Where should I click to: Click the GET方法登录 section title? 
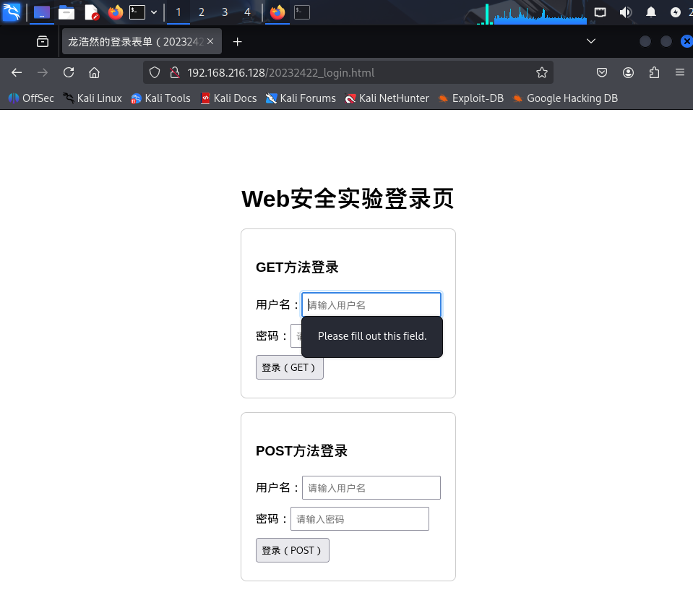pos(297,267)
